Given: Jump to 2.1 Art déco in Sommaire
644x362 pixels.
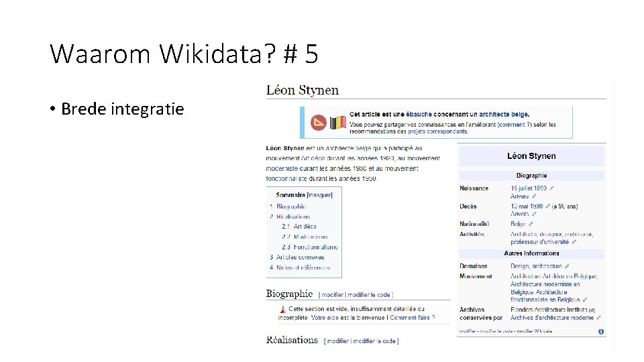Looking at the screenshot, I should click(x=299, y=226).
